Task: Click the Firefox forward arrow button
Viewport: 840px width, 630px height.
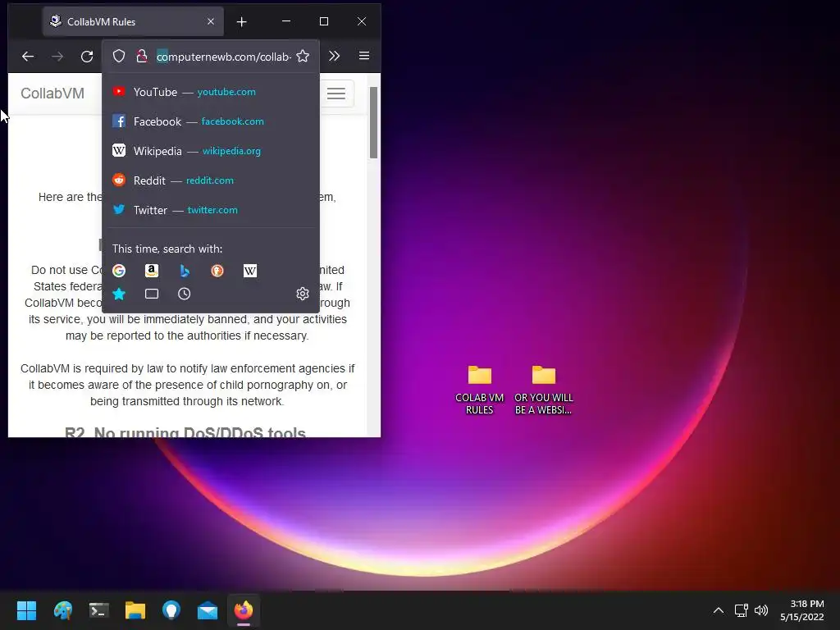Action: click(57, 57)
